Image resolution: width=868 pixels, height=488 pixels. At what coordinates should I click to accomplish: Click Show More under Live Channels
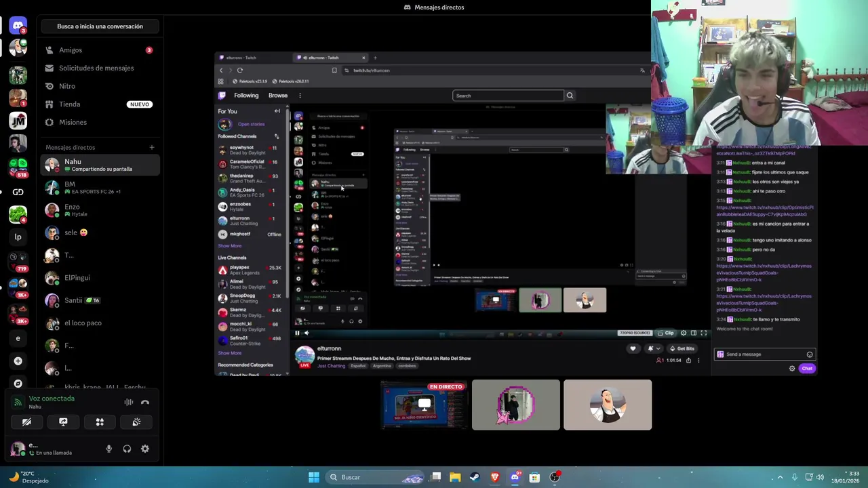230,353
